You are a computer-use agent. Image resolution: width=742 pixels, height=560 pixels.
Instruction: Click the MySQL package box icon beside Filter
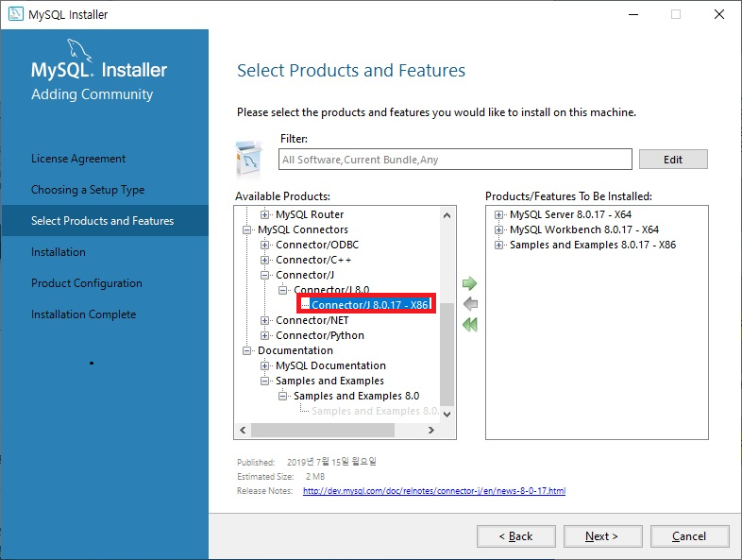coord(248,159)
